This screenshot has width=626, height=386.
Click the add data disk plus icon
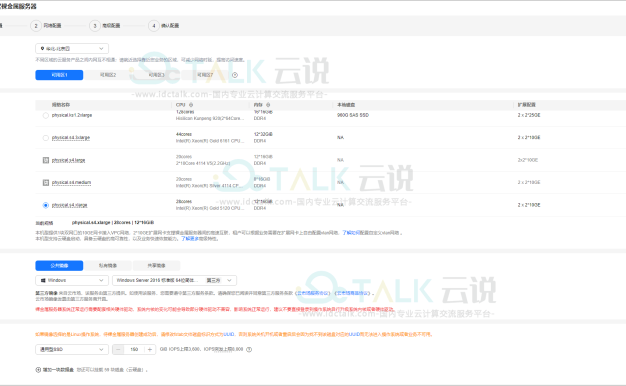(38, 370)
